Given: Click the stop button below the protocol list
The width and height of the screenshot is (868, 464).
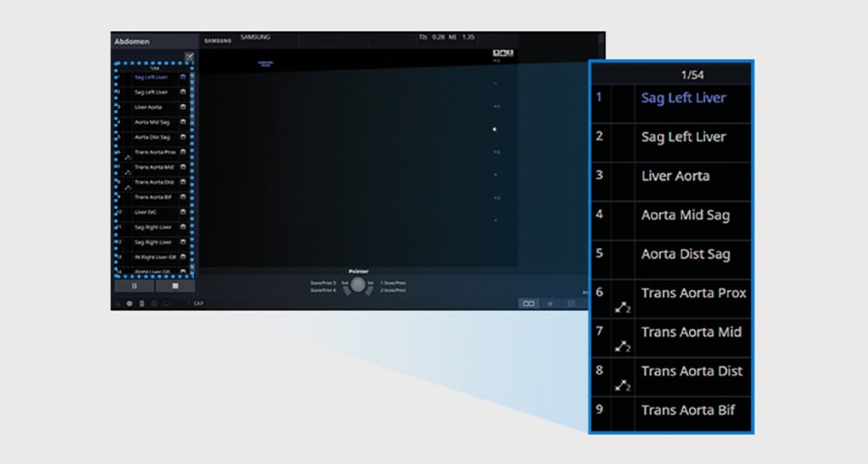Looking at the screenshot, I should point(176,286).
